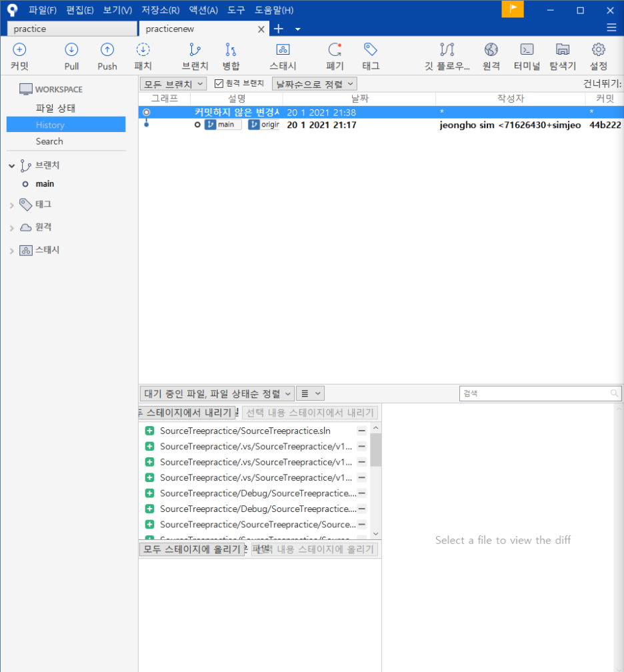The height and width of the screenshot is (672, 624).
Task: Open Git Flow (깃 플로우) toolbar icon
Action: (447, 57)
